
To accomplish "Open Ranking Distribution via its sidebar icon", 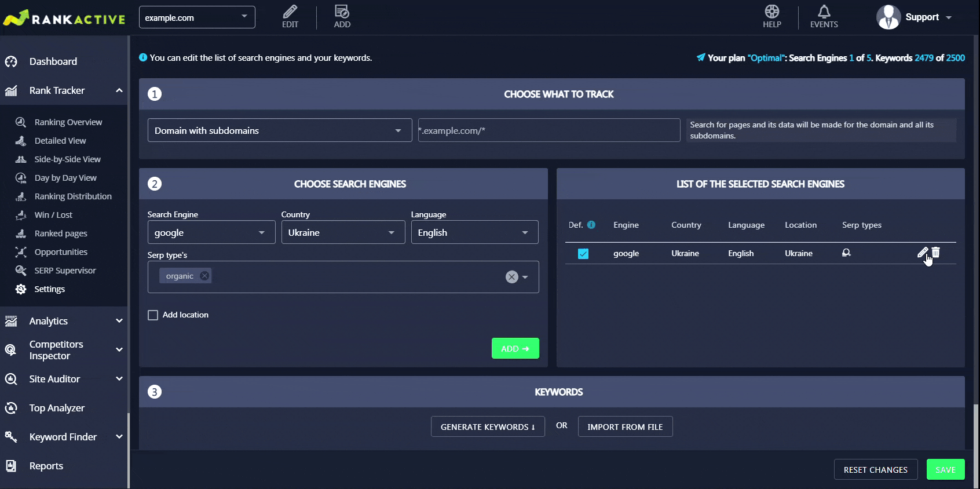I will pos(21,196).
